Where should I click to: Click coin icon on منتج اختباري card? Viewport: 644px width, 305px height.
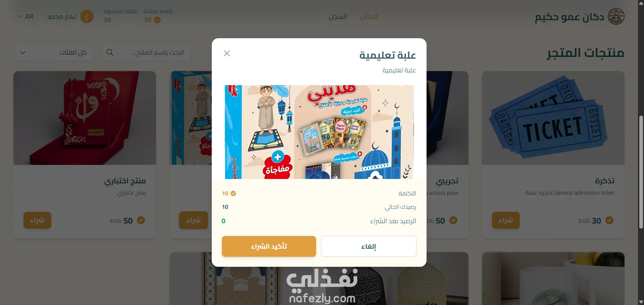[x=141, y=220]
